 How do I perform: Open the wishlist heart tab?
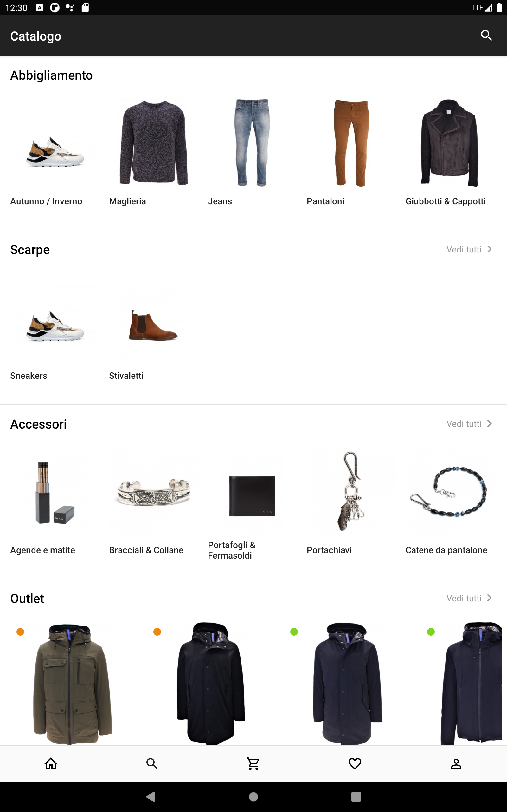tap(355, 763)
